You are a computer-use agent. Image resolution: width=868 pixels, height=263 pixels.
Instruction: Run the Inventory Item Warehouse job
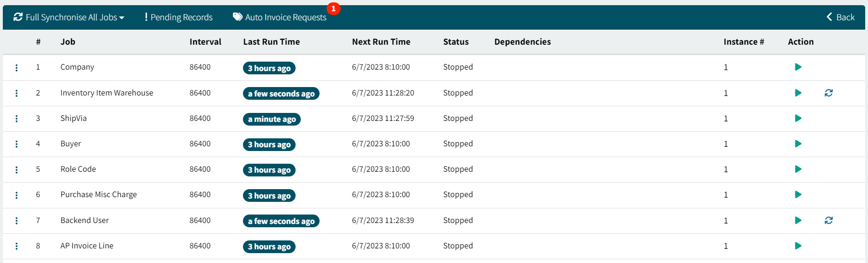click(798, 93)
